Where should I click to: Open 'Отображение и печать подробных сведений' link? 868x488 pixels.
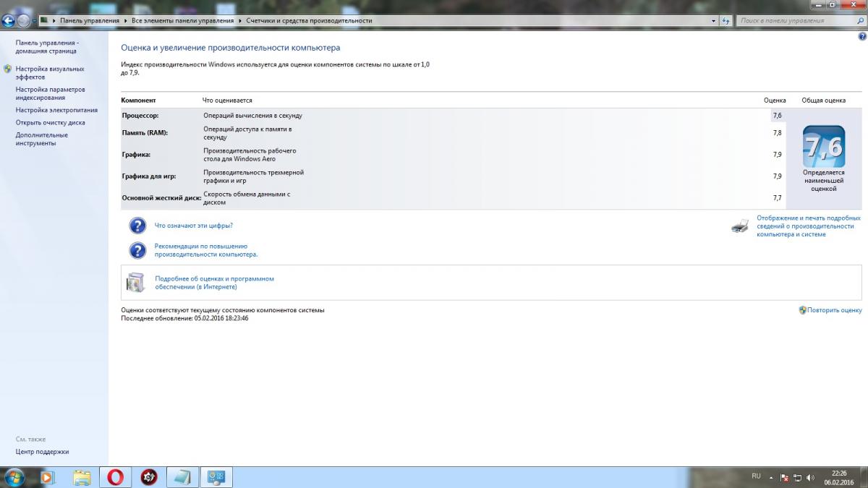point(809,226)
